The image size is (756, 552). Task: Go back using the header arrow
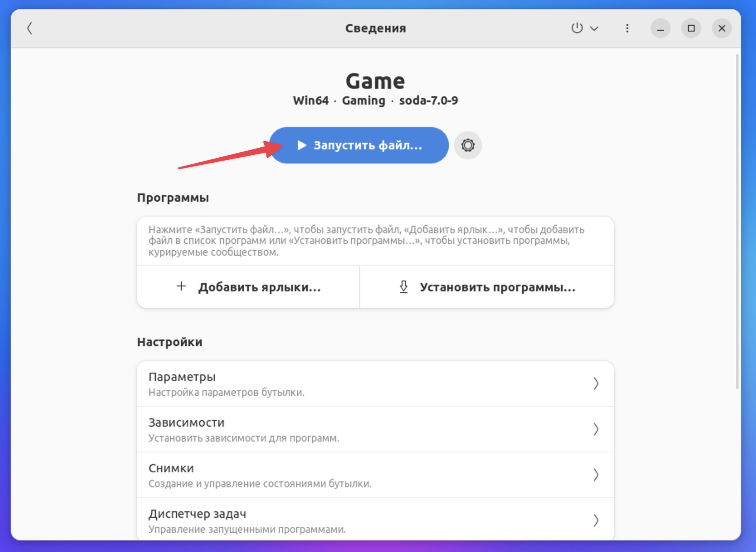[29, 28]
